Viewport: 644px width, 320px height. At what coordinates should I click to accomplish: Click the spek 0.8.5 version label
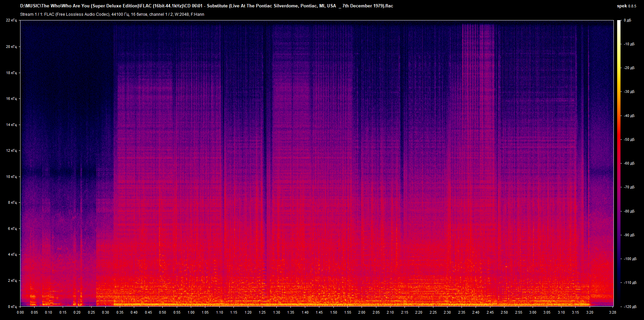626,6
